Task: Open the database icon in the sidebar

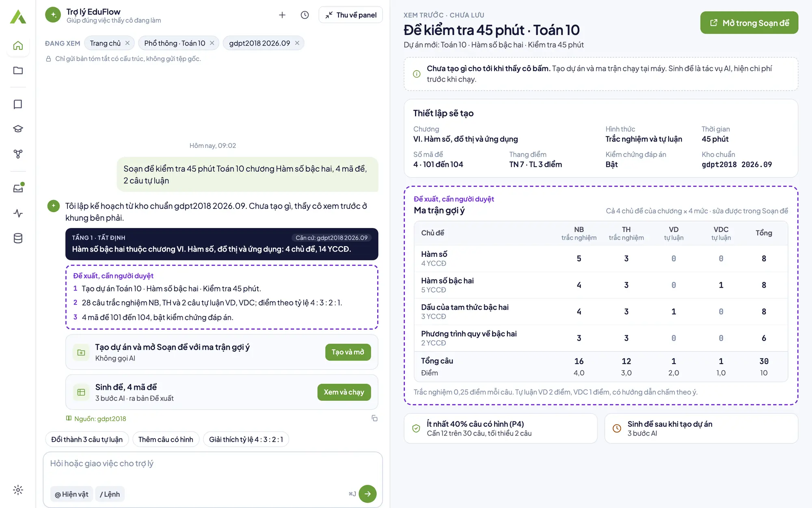Action: [18, 239]
